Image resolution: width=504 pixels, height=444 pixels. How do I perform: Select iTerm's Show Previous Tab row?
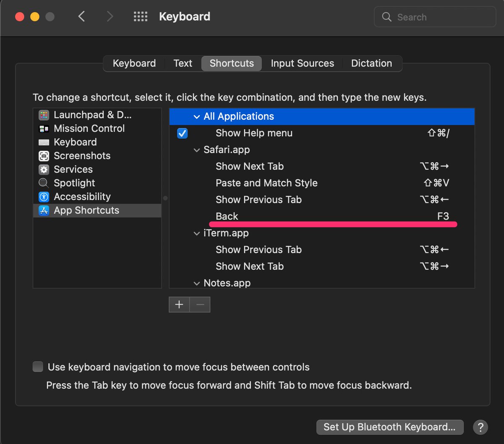pyautogui.click(x=322, y=250)
